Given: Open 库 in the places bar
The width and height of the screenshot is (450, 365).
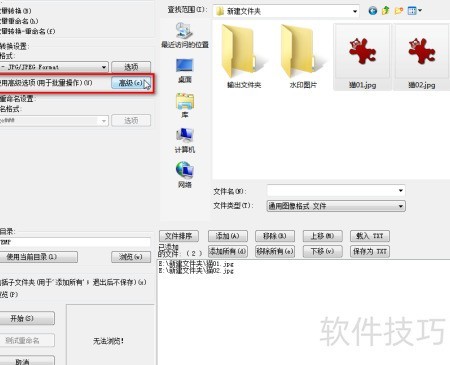Looking at the screenshot, I should click(x=185, y=106).
